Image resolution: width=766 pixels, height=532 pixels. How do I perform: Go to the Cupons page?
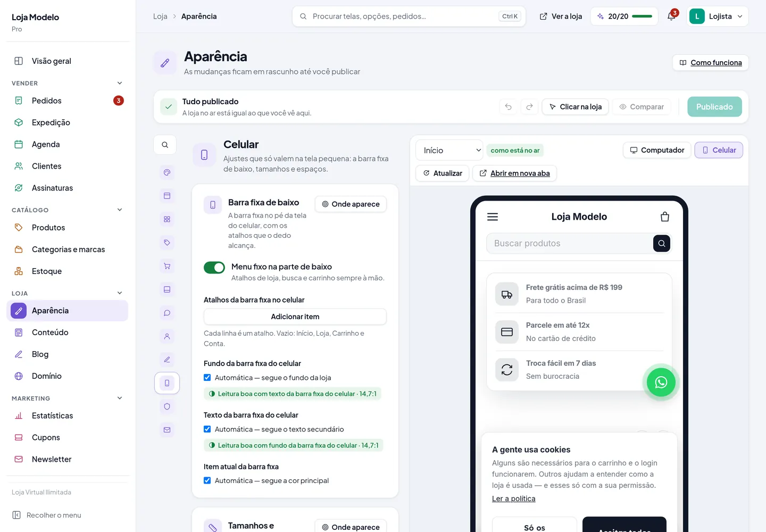pyautogui.click(x=68, y=437)
